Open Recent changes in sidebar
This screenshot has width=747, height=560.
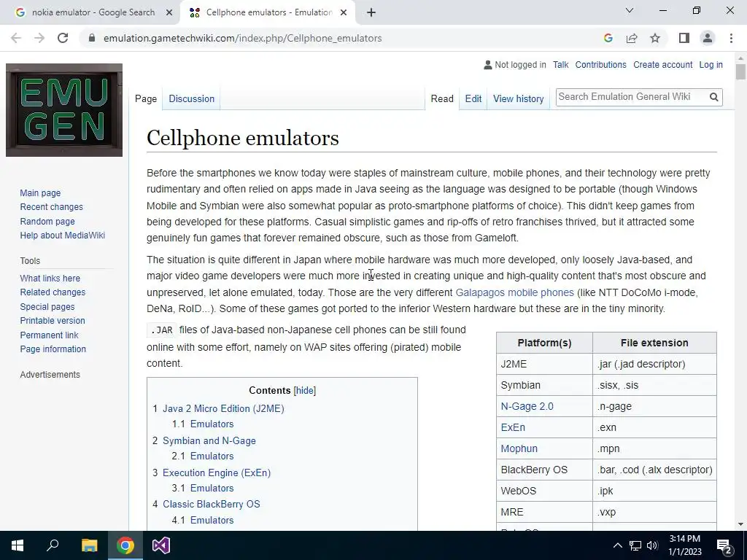(x=52, y=207)
